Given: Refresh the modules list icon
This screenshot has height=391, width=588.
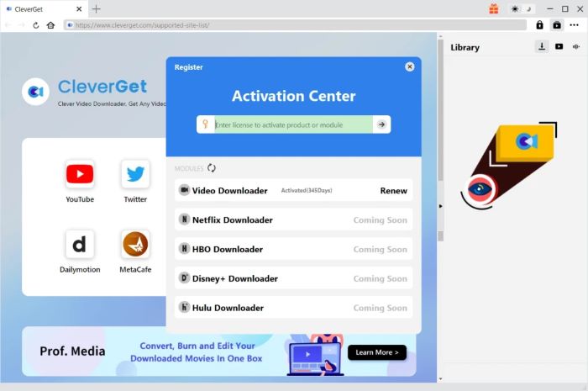Looking at the screenshot, I should pos(212,167).
